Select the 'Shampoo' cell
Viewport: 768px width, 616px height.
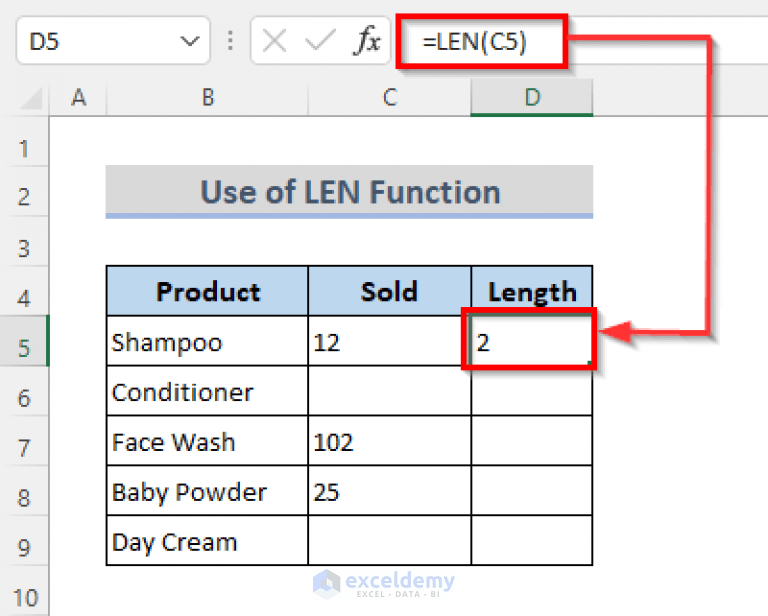tap(208, 341)
